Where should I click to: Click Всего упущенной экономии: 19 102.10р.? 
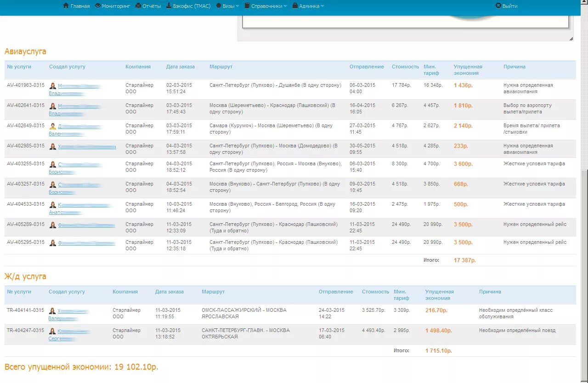(x=81, y=367)
